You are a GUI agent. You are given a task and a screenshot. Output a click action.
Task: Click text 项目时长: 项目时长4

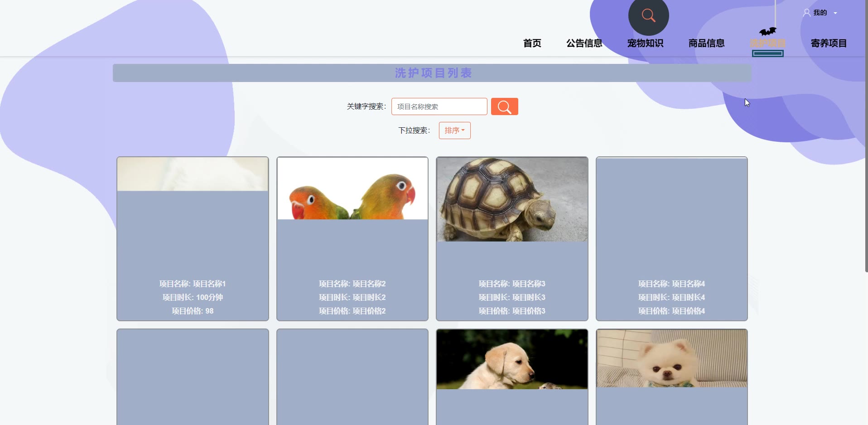[x=671, y=297]
